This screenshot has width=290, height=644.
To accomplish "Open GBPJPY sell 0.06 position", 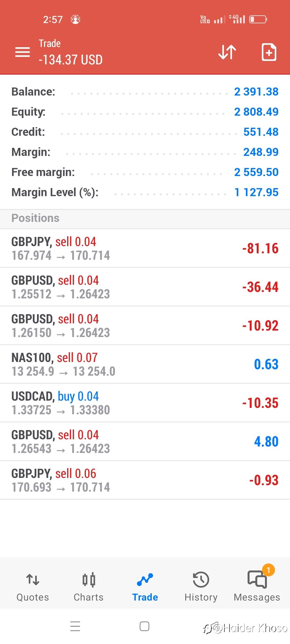I will (145, 480).
